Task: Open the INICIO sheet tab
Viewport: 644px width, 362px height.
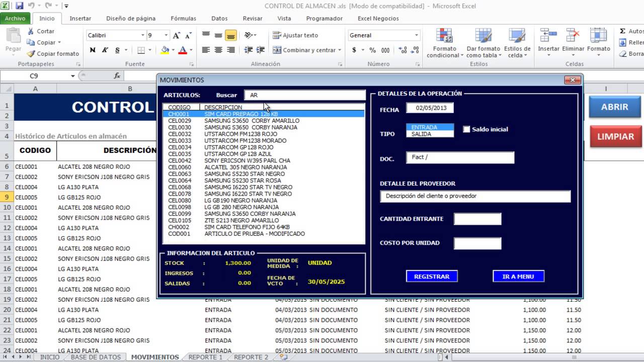Action: [x=50, y=357]
